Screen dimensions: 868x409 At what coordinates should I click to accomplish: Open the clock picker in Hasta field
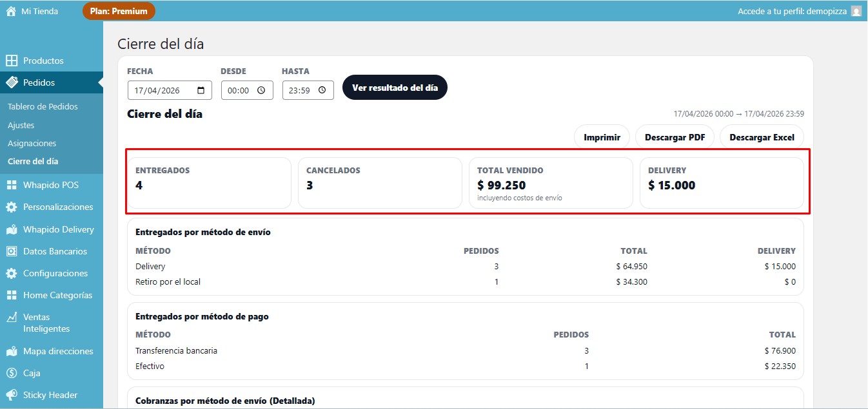coord(322,90)
